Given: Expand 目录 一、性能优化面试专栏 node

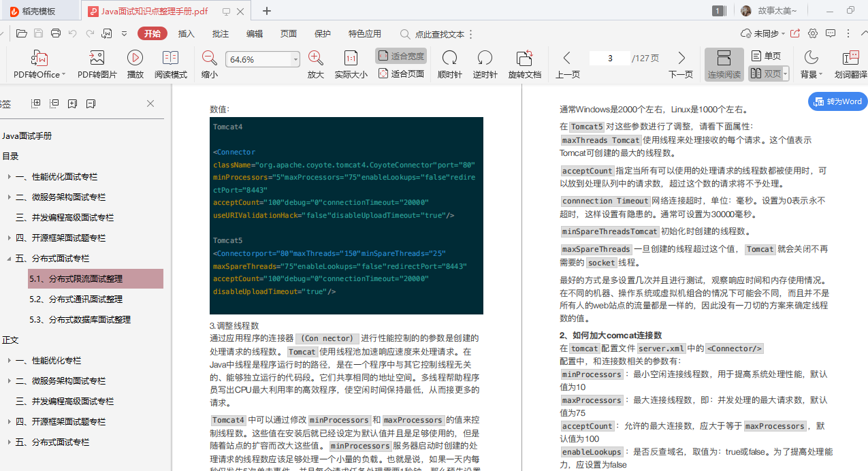Looking at the screenshot, I should tap(9, 177).
